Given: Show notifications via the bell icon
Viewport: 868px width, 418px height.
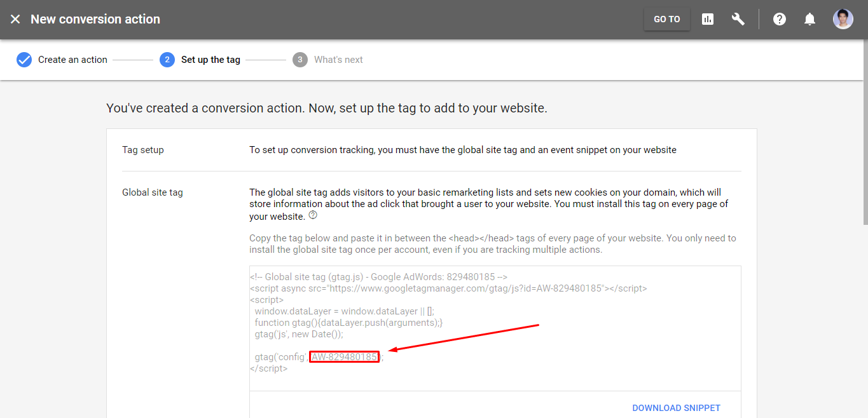Looking at the screenshot, I should 809,19.
